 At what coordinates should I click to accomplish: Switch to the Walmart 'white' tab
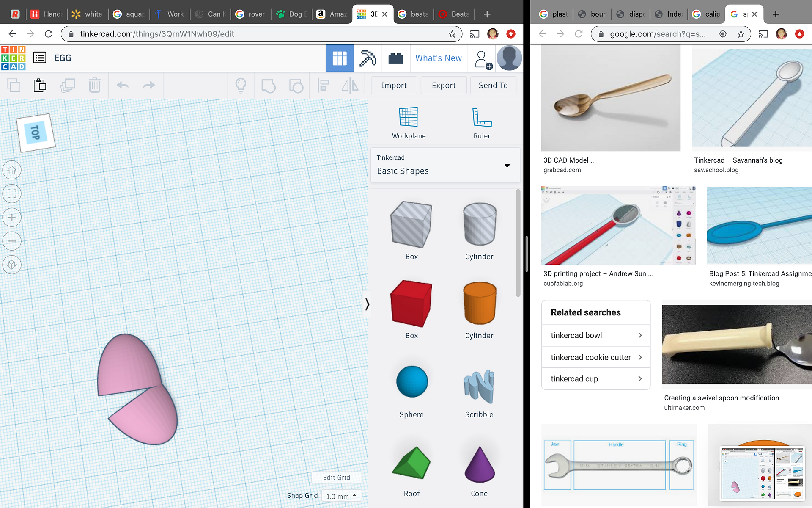pos(88,14)
